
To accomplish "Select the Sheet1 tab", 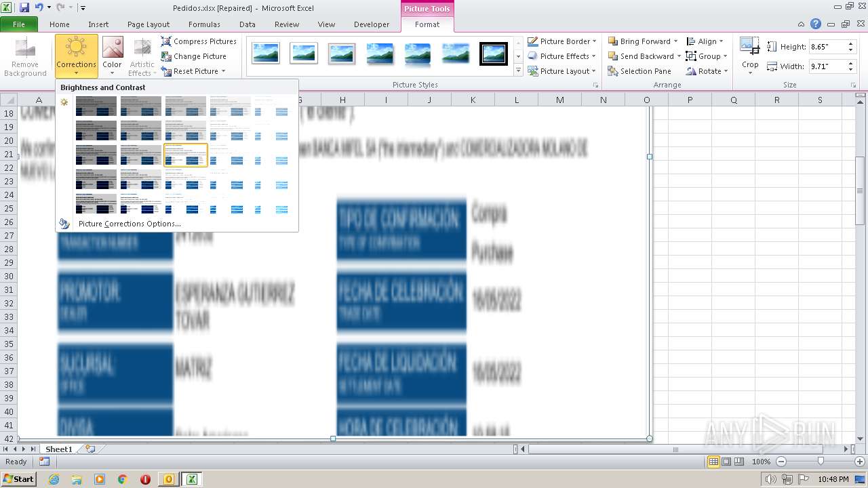I will click(58, 449).
